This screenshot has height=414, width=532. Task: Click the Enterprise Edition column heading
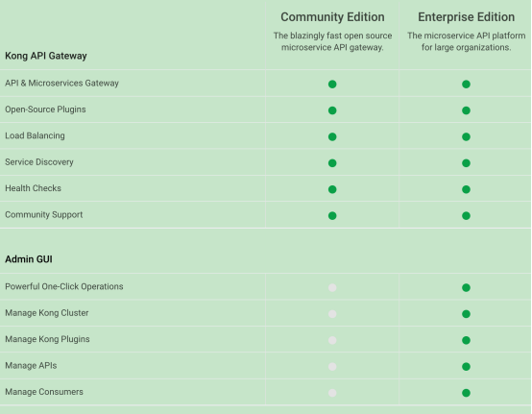pos(466,17)
